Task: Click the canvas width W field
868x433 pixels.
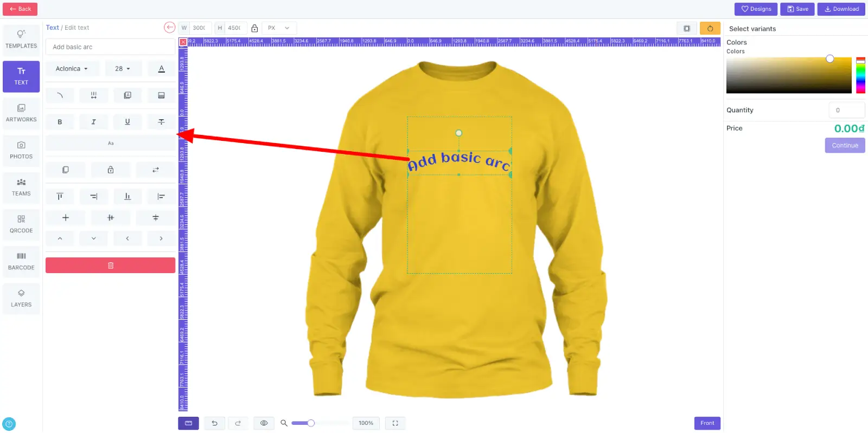Action: point(200,28)
